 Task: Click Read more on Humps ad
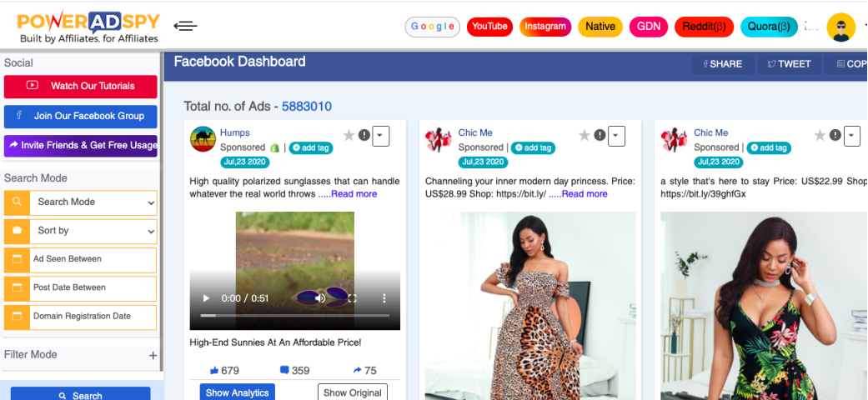coord(354,194)
